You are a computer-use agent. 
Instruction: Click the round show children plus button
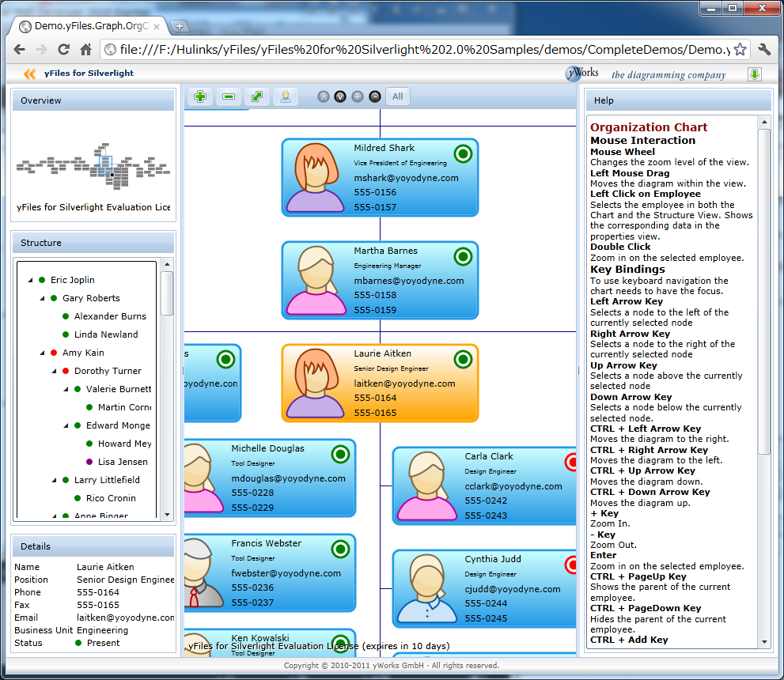coord(358,97)
